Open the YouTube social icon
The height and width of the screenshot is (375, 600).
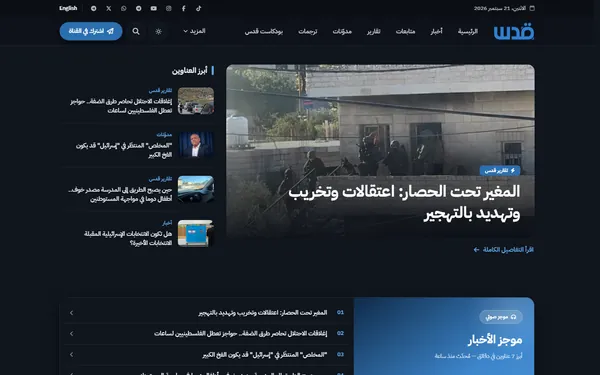(153, 8)
